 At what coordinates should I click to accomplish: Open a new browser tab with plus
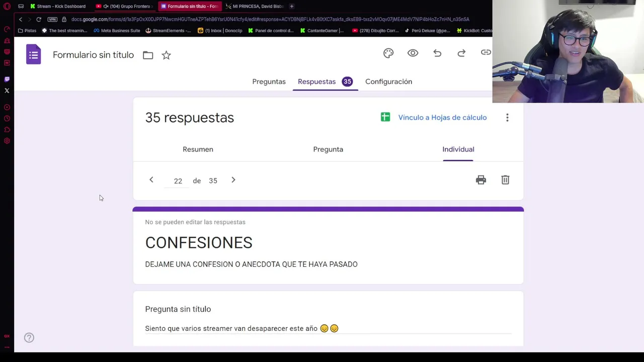[292, 6]
